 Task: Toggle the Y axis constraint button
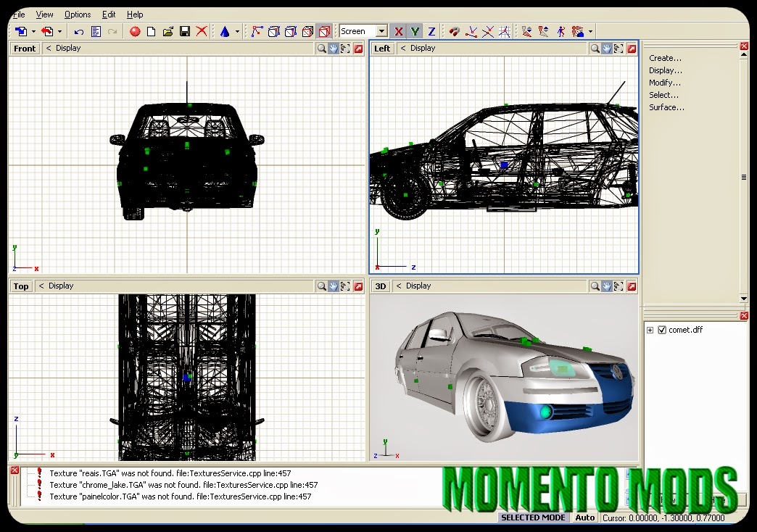click(415, 31)
